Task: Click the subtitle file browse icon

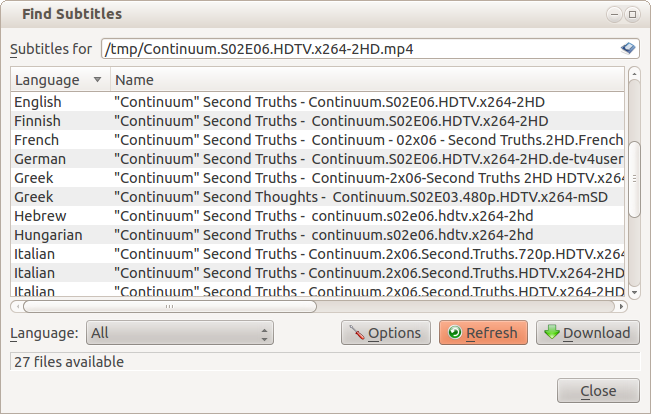Action: coord(628,48)
